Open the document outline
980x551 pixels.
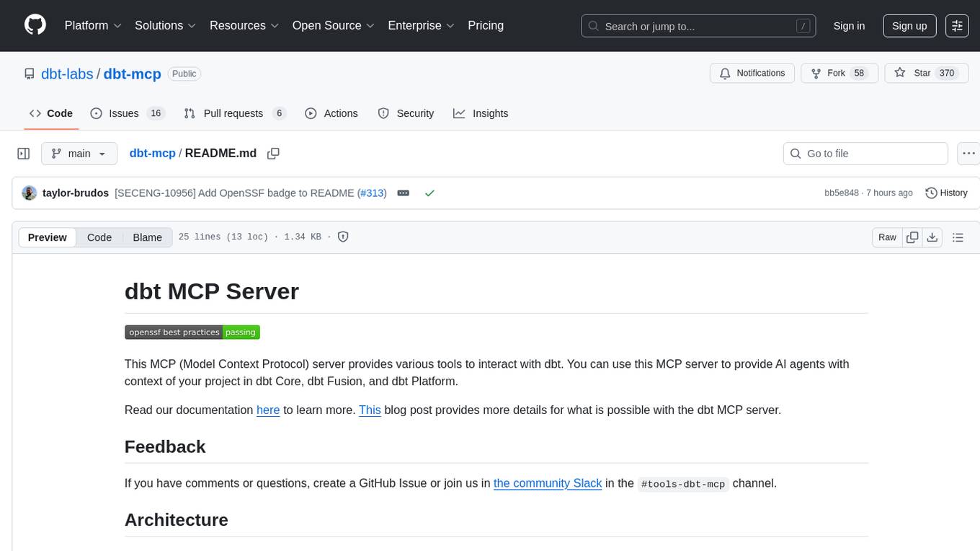coord(958,237)
